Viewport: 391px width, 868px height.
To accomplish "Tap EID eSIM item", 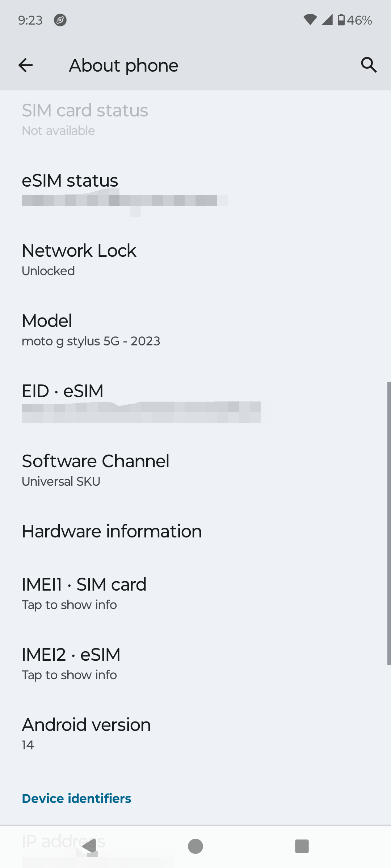I will (195, 401).
